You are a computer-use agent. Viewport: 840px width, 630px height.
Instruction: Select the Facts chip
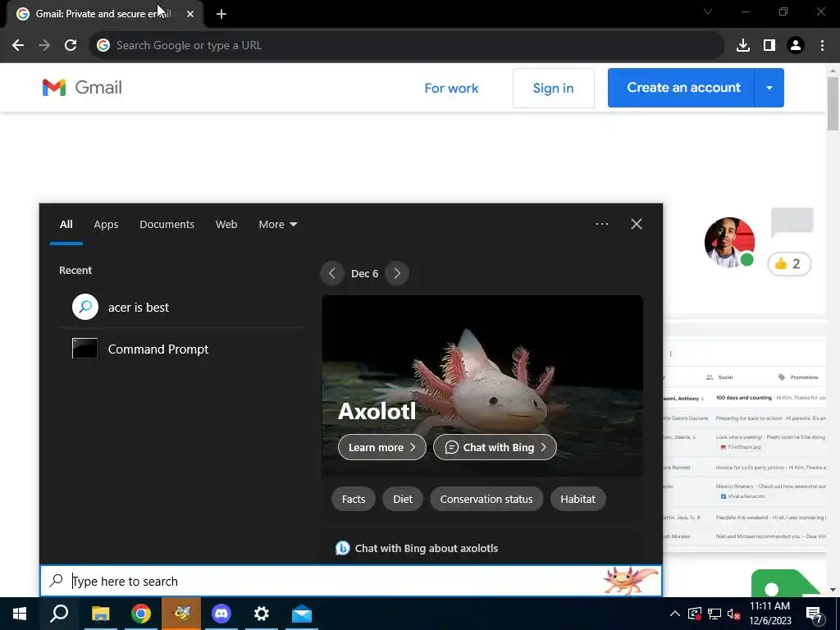pos(354,500)
